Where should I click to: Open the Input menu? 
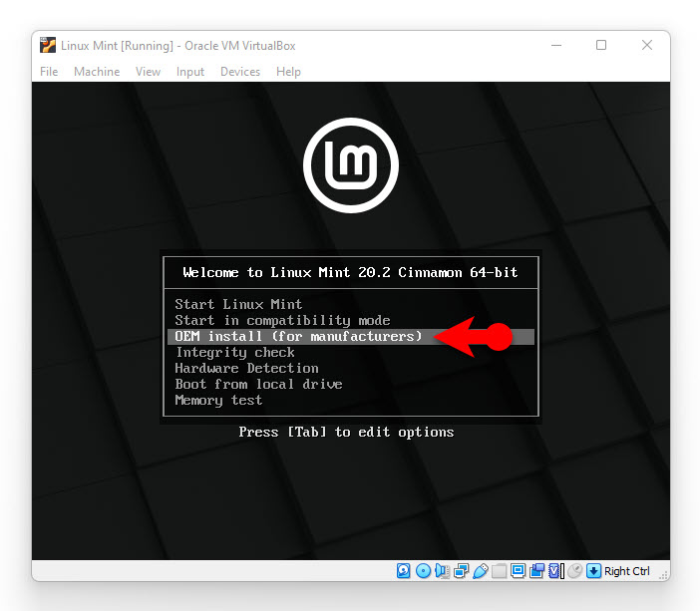pos(190,72)
